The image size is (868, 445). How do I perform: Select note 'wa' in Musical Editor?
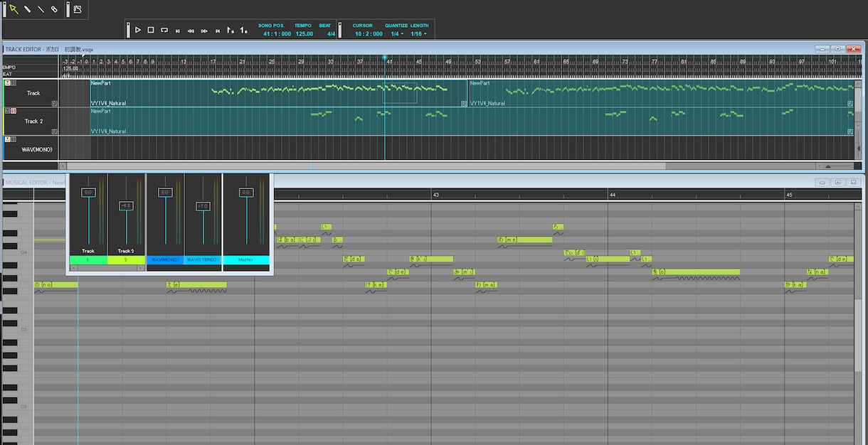[x=487, y=284]
